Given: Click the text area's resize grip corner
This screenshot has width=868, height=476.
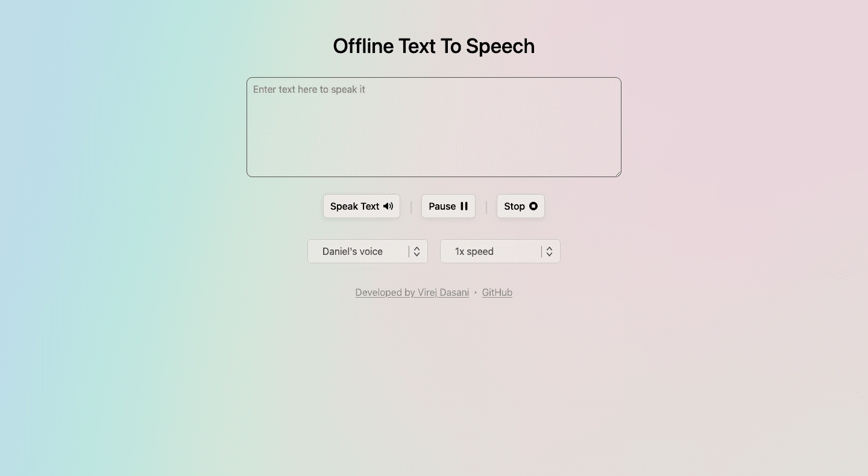Looking at the screenshot, I should pos(618,174).
